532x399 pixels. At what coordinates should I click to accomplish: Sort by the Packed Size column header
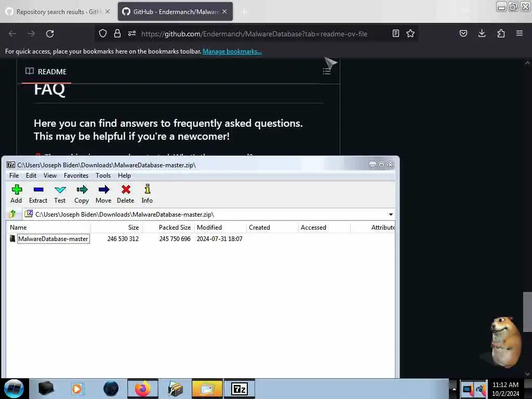168,228
